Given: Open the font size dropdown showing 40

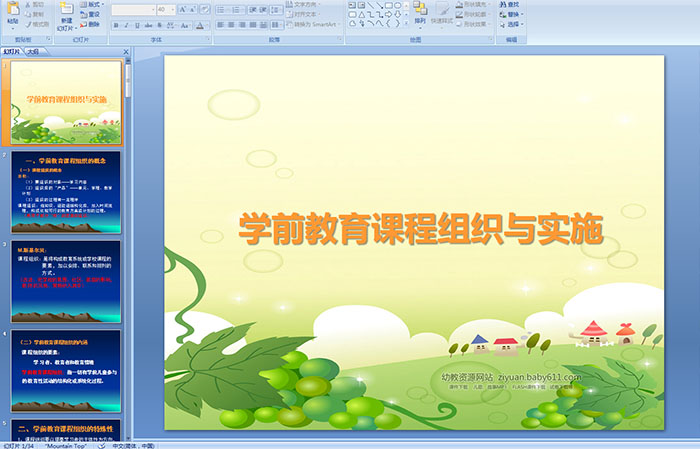Looking at the screenshot, I should tap(166, 9).
